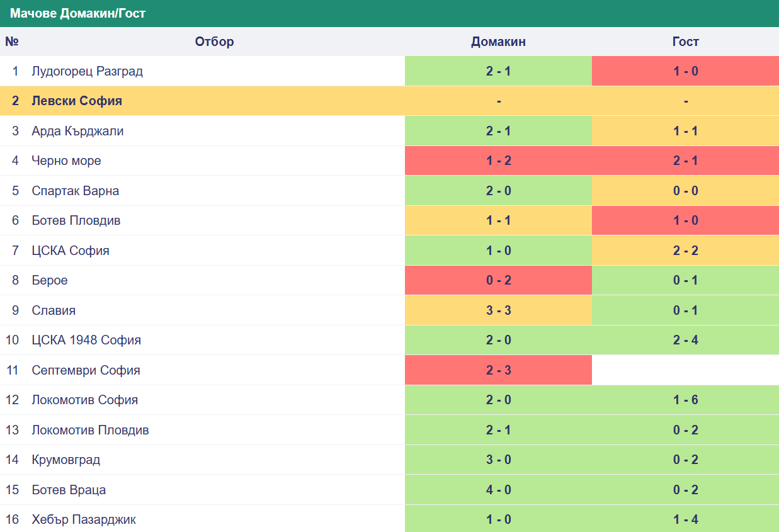
Task: Click the Отбор column header
Action: (214, 42)
